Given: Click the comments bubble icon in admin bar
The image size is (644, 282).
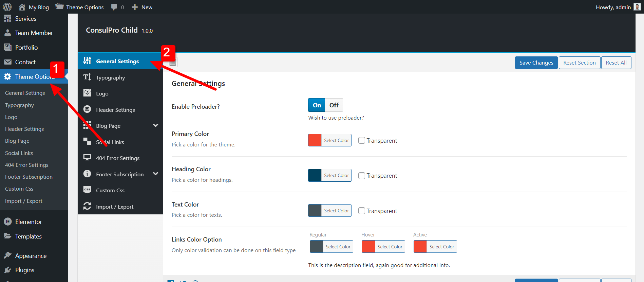Looking at the screenshot, I should coord(114,7).
